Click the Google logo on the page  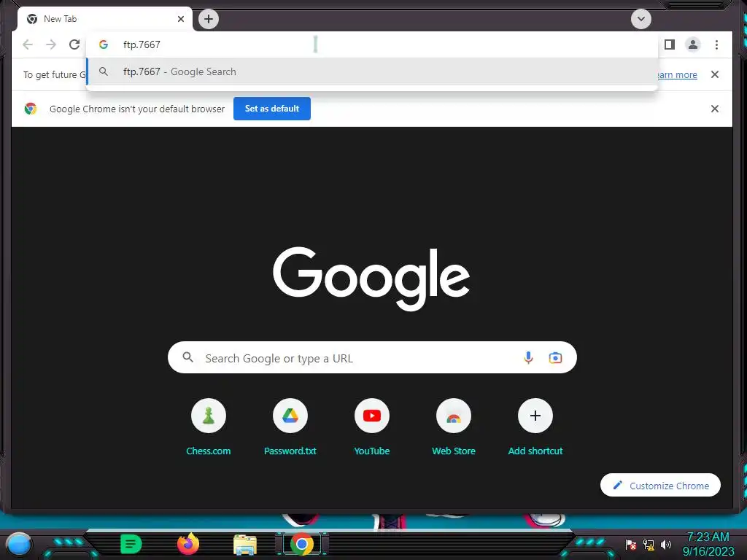pos(371,279)
